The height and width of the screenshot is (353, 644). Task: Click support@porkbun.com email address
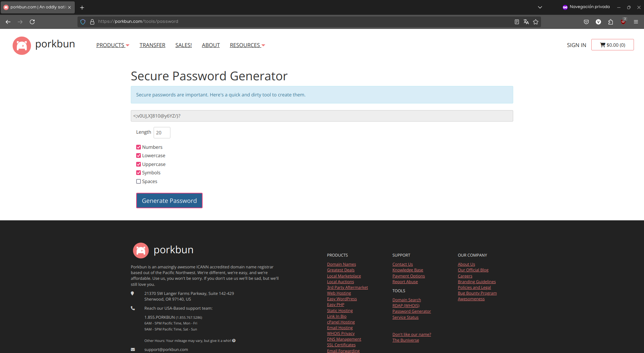click(166, 350)
